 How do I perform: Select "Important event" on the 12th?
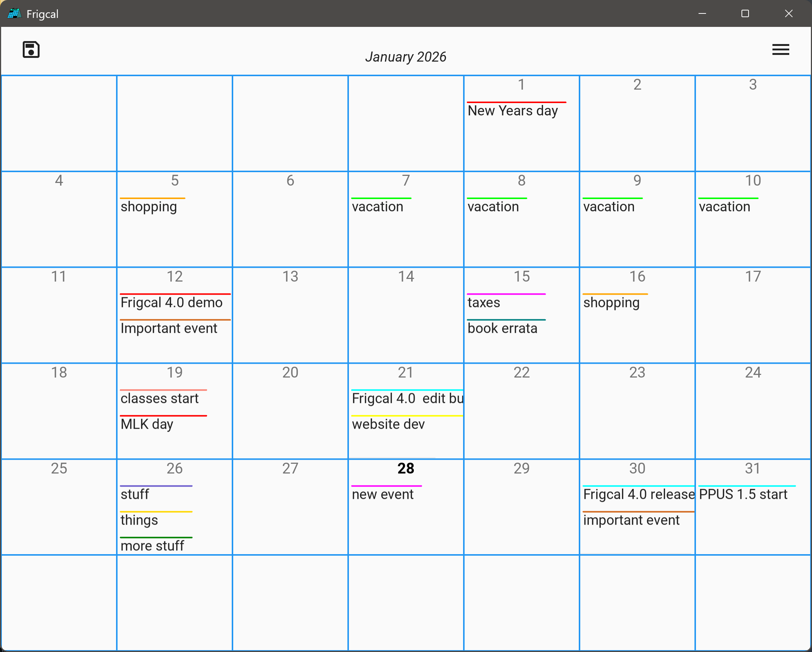(x=169, y=328)
